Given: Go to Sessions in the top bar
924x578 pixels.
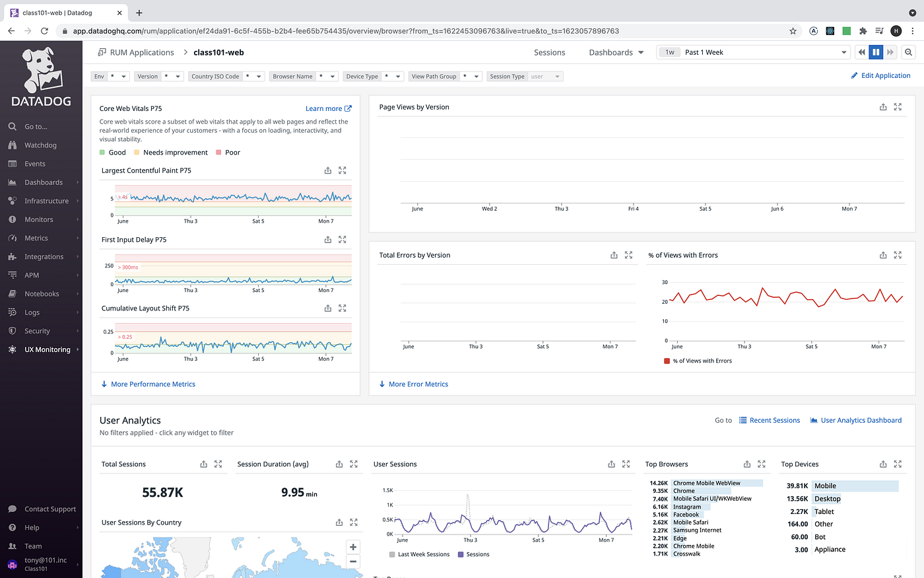Looking at the screenshot, I should pyautogui.click(x=549, y=52).
